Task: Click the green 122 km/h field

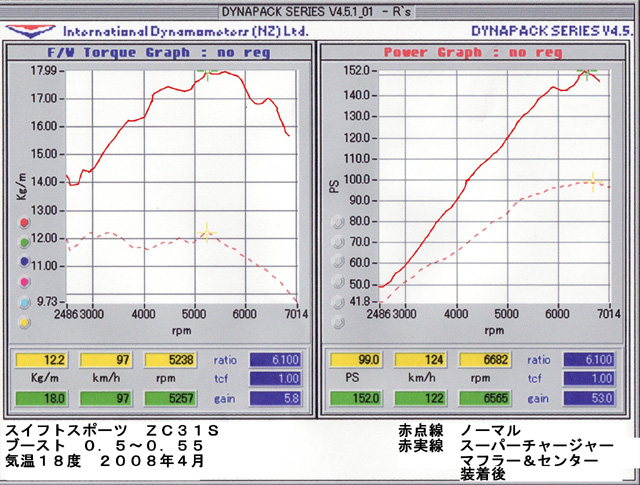Action: (420, 398)
